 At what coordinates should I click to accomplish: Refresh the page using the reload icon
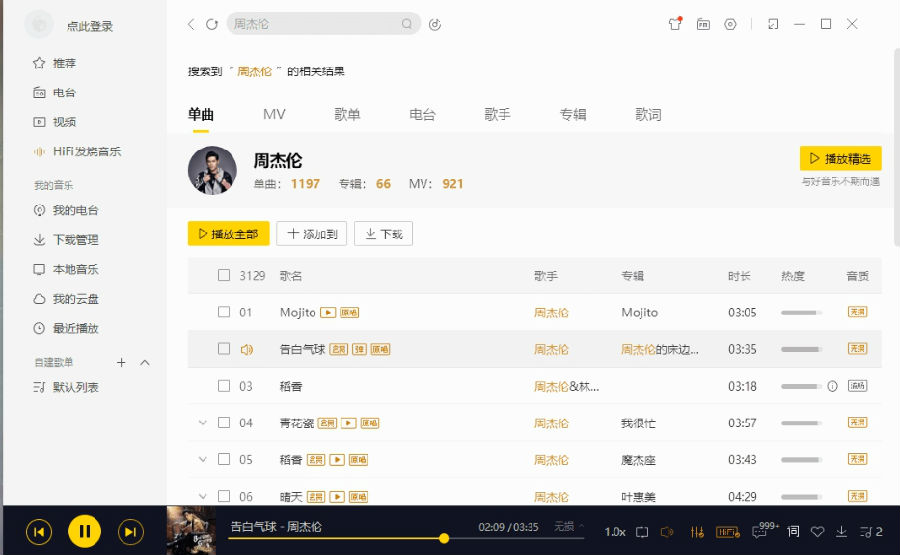211,24
